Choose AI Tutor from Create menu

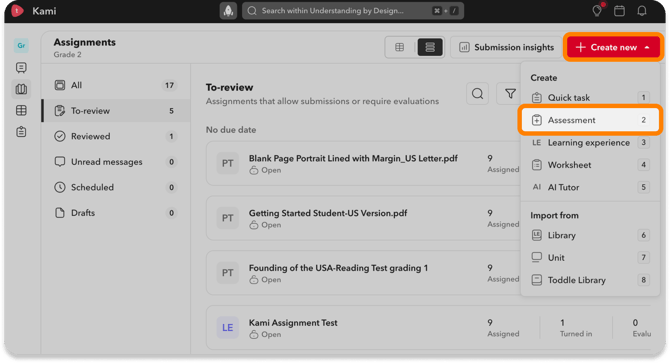pyautogui.click(x=590, y=187)
